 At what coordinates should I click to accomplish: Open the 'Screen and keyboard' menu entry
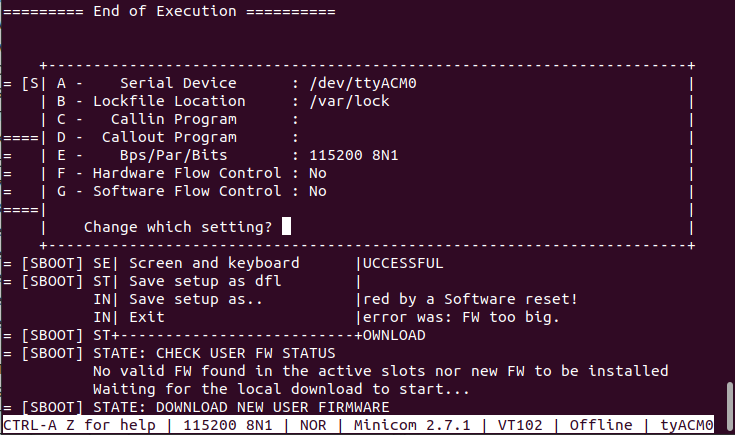pos(214,263)
